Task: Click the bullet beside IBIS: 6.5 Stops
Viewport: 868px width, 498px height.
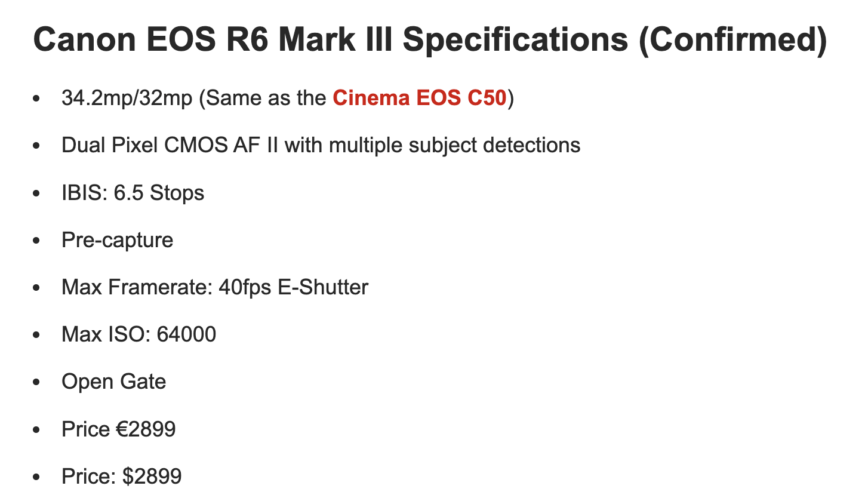Action: [x=38, y=193]
